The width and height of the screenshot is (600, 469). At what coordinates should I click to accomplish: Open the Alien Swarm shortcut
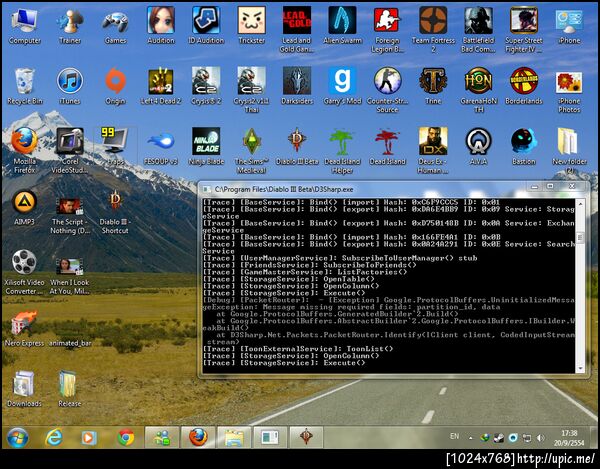(x=342, y=25)
